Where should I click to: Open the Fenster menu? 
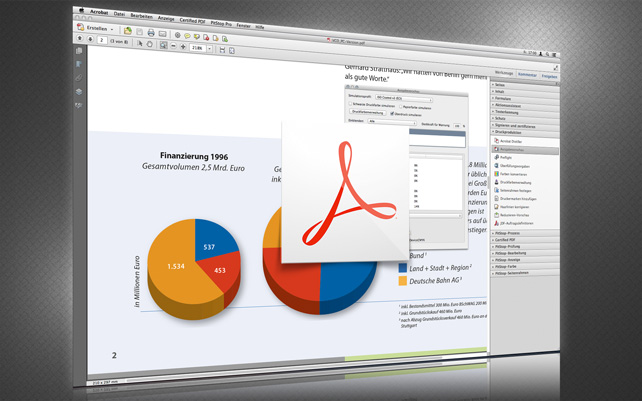244,25
